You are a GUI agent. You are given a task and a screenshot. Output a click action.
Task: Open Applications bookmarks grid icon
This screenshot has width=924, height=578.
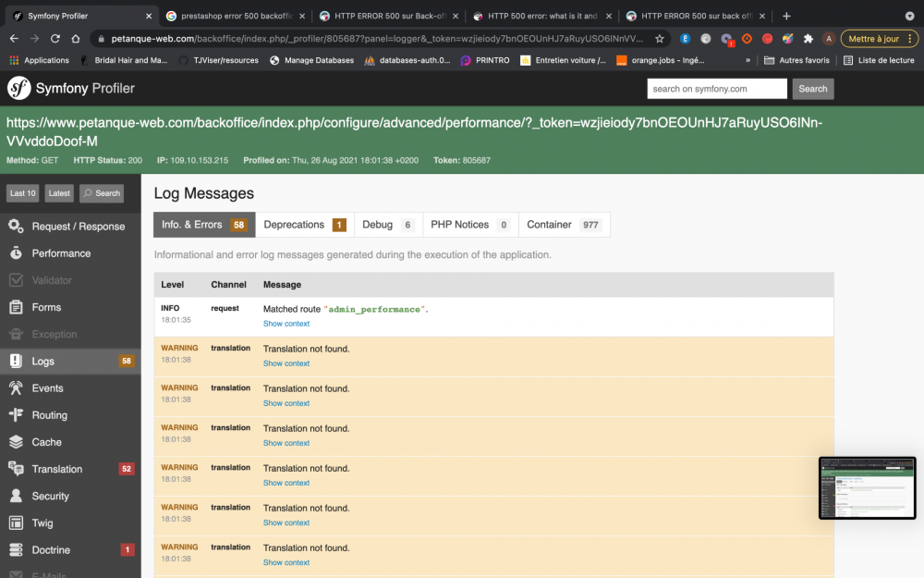14,60
